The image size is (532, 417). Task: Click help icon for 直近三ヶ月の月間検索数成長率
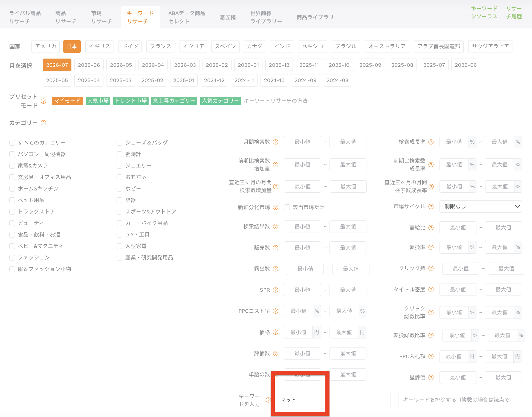point(431,187)
